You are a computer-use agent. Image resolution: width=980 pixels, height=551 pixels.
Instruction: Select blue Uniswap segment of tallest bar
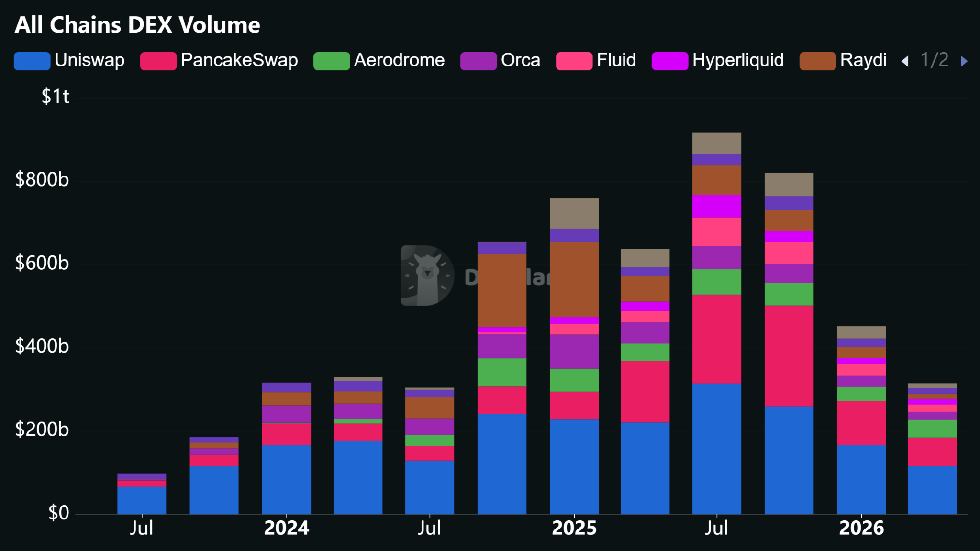tap(716, 449)
